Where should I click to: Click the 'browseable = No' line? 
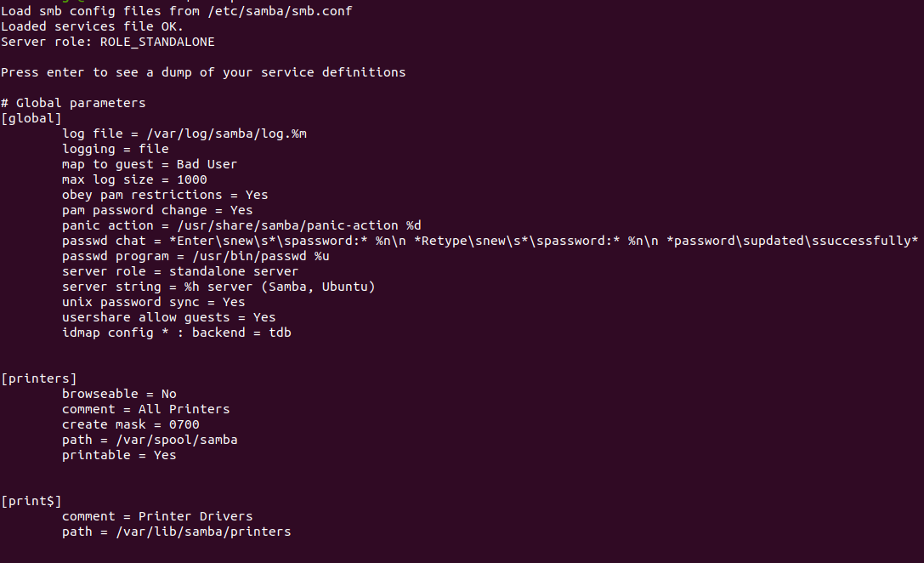(119, 394)
